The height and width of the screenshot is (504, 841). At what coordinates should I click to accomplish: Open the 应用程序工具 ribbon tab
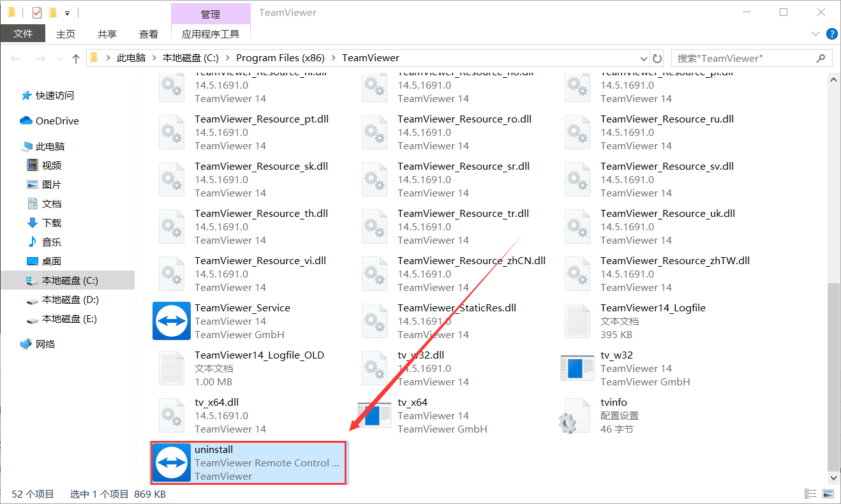(x=211, y=34)
